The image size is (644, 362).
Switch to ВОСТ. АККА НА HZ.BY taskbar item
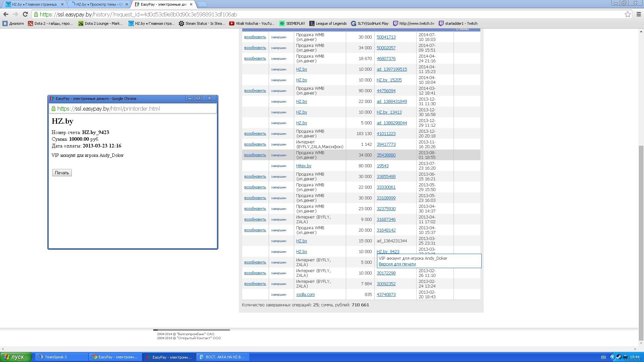coord(222,357)
